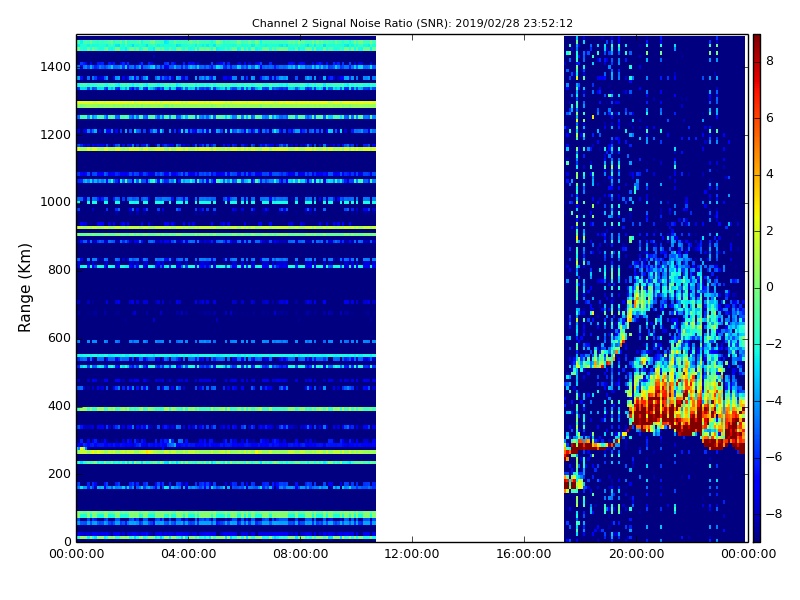Click the colorbar tick label 2
The image size is (800, 600).
tap(770, 231)
